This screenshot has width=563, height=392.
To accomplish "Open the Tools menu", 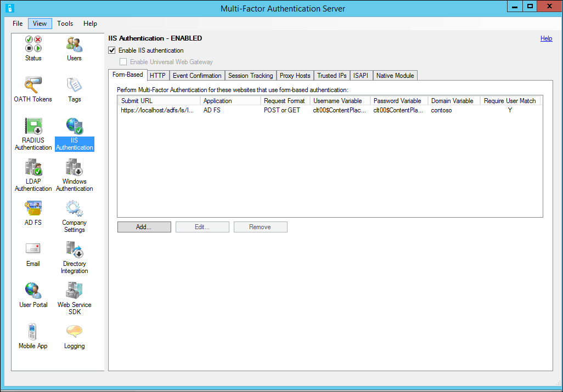I will (x=65, y=24).
